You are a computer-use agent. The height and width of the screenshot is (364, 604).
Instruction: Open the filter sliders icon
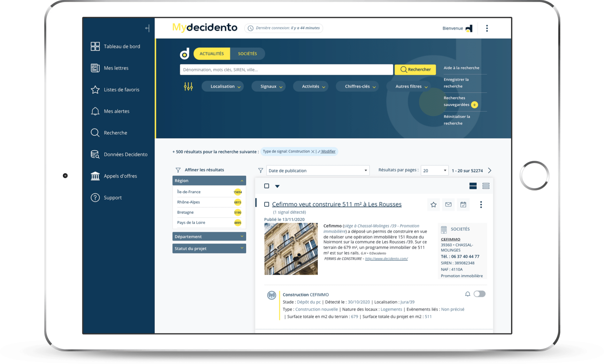pos(188,86)
